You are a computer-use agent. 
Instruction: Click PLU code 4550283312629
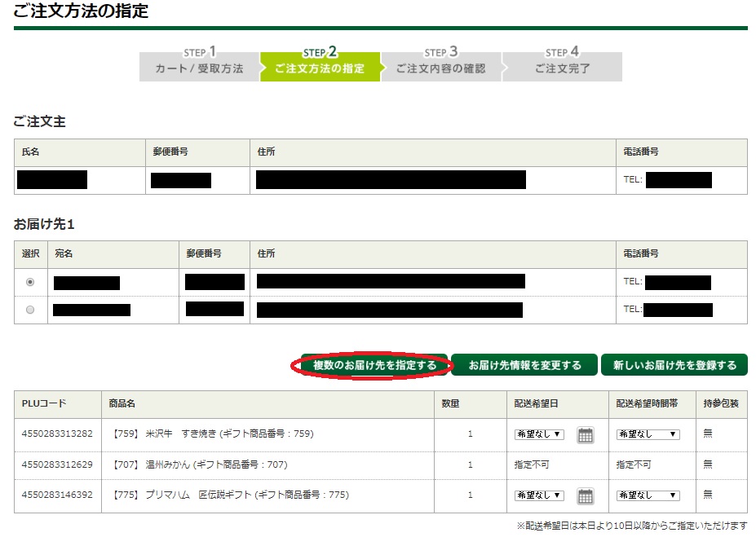[x=57, y=464]
